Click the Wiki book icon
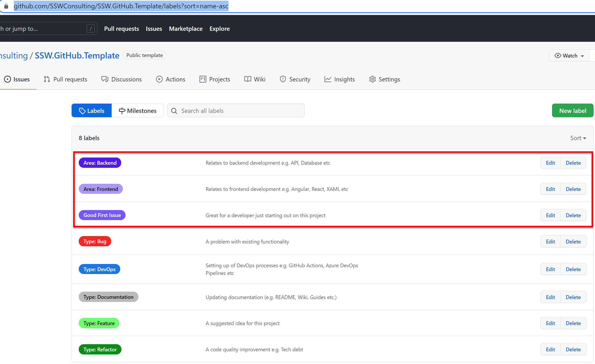The height and width of the screenshot is (364, 595). (247, 79)
